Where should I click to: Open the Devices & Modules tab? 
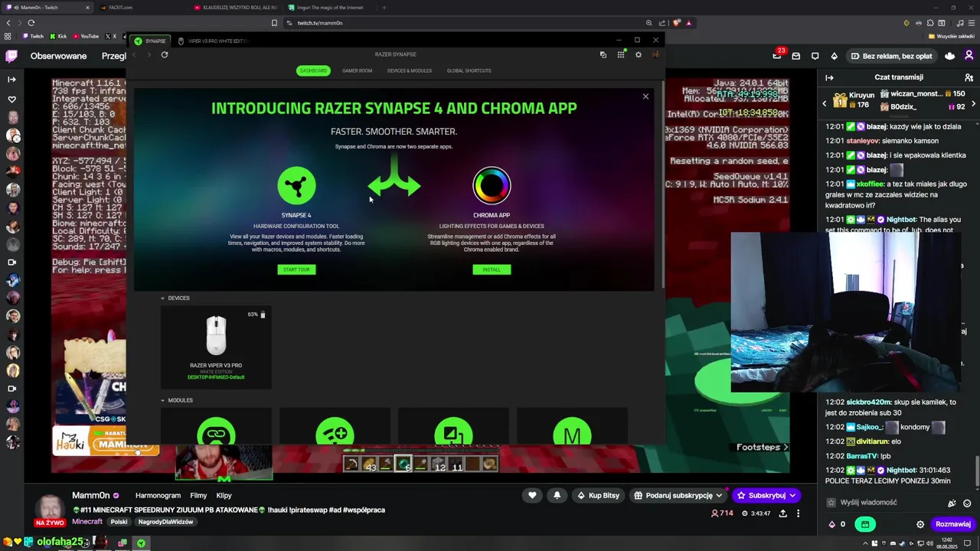pos(409,70)
